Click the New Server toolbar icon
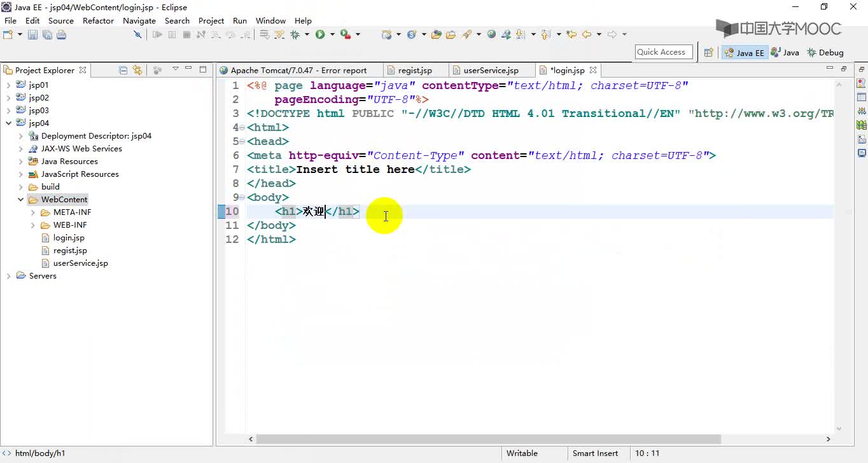 386,34
